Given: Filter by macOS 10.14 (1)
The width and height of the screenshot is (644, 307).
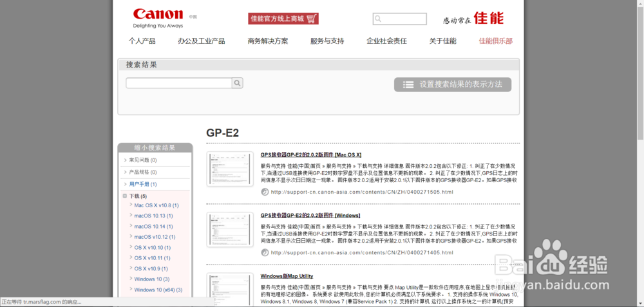Looking at the screenshot, I should [154, 226].
